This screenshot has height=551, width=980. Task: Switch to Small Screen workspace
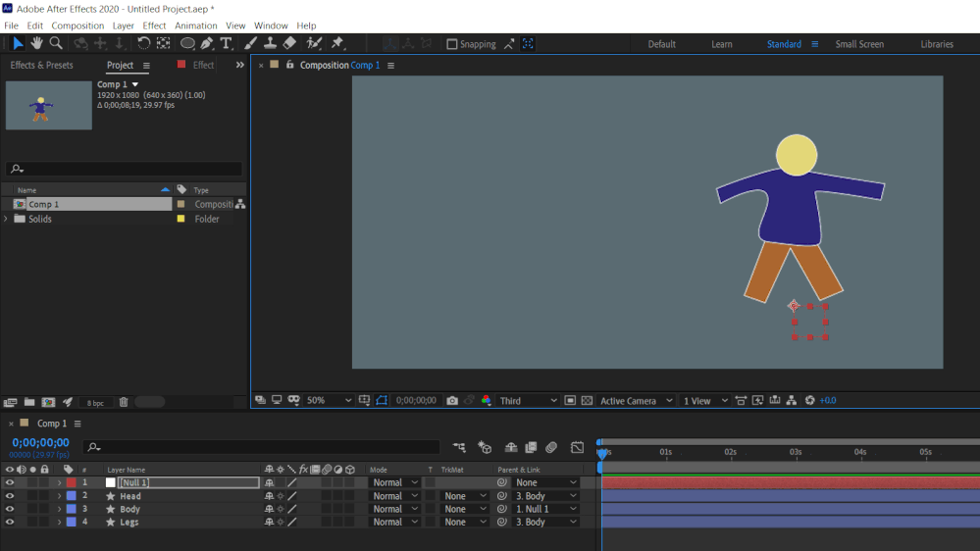(x=858, y=44)
